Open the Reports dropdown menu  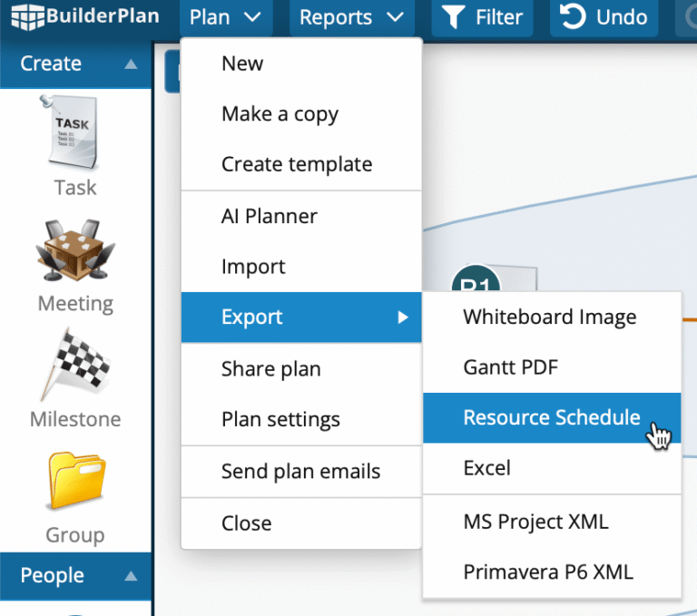pyautogui.click(x=351, y=17)
